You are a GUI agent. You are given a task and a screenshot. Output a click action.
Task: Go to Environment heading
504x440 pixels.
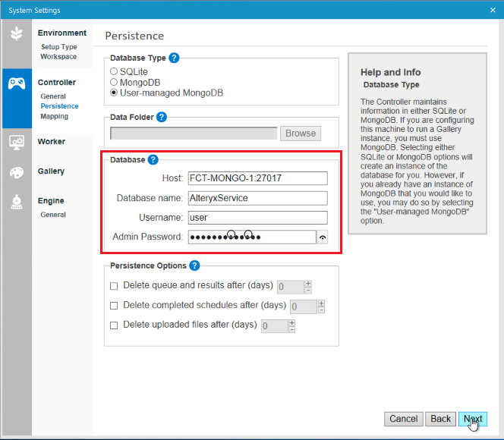click(62, 33)
